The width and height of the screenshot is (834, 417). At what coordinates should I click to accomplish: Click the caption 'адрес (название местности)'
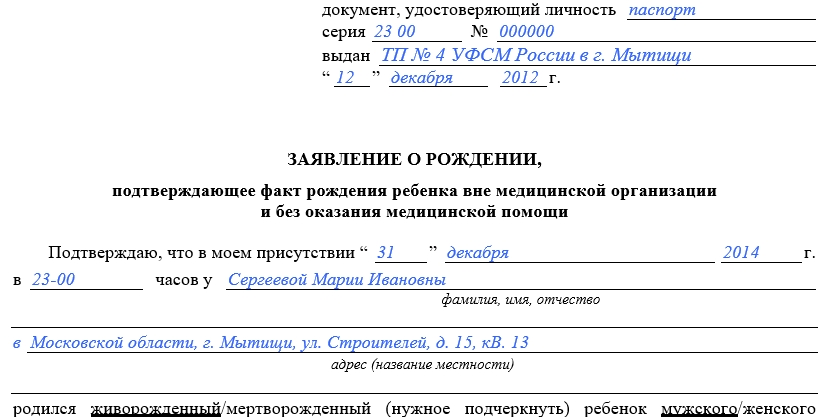click(422, 364)
